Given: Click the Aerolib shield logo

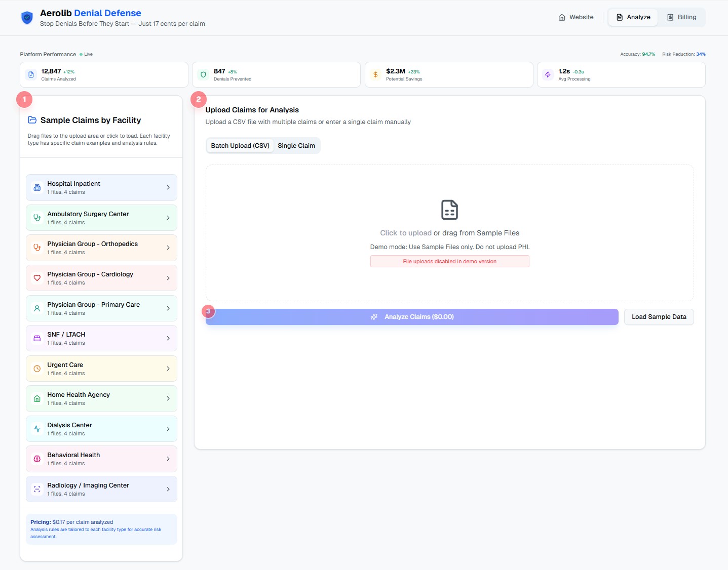Looking at the screenshot, I should 26,17.
